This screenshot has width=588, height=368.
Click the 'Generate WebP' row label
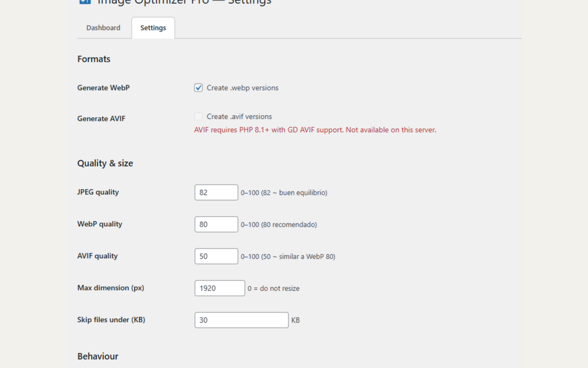(103, 88)
